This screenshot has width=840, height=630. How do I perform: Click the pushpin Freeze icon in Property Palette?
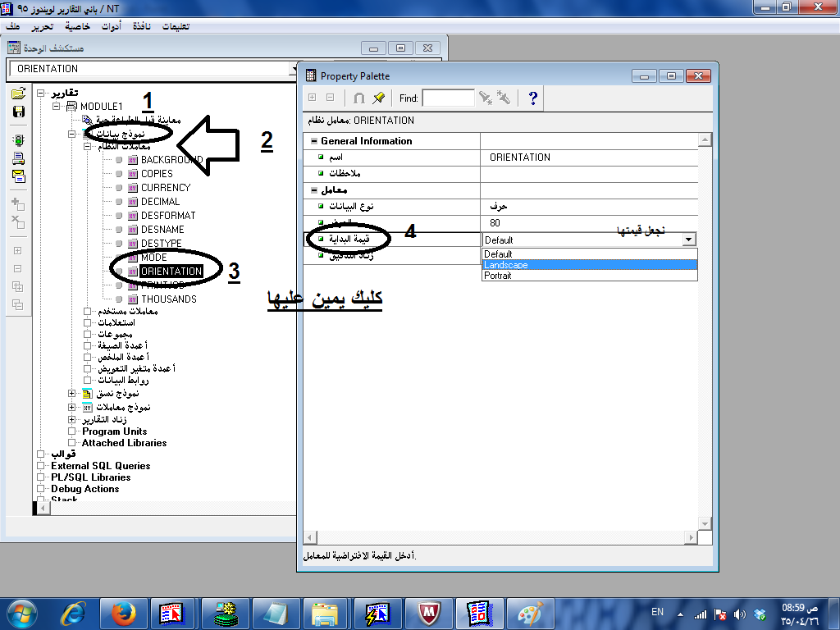378,98
